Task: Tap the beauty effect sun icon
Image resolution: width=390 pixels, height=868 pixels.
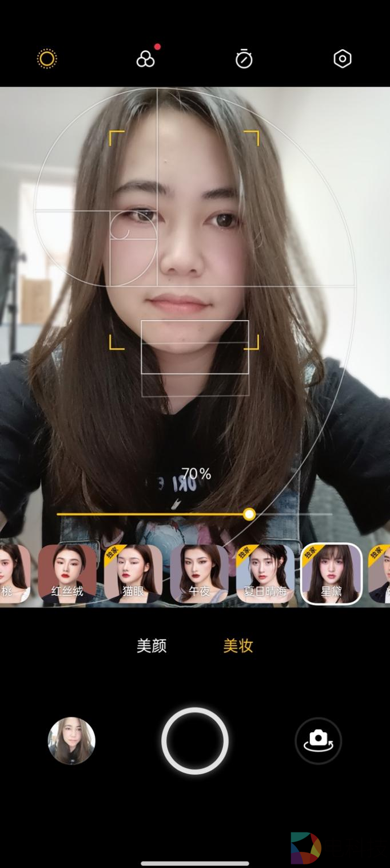Action: [x=47, y=59]
